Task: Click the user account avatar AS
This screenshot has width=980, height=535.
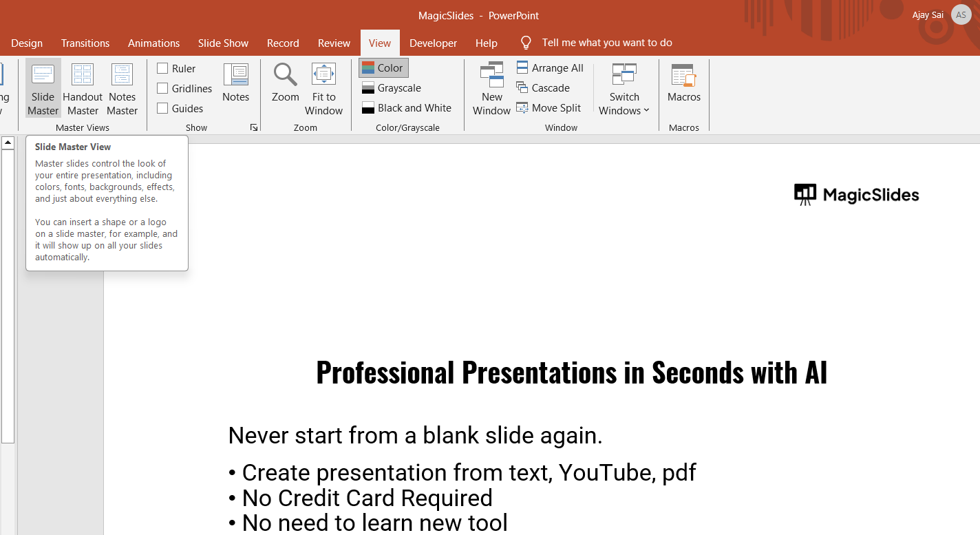Action: pyautogui.click(x=961, y=14)
